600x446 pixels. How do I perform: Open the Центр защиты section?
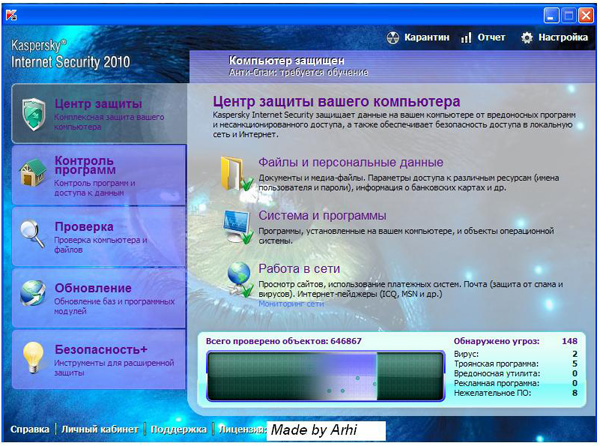tap(99, 114)
